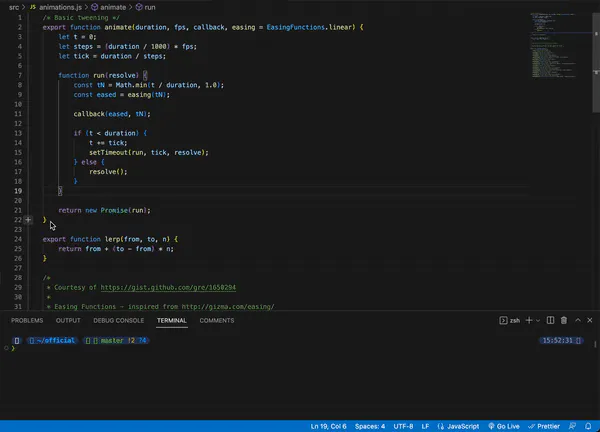
Task: Open the feedback icon in status bar
Action: tap(572, 426)
